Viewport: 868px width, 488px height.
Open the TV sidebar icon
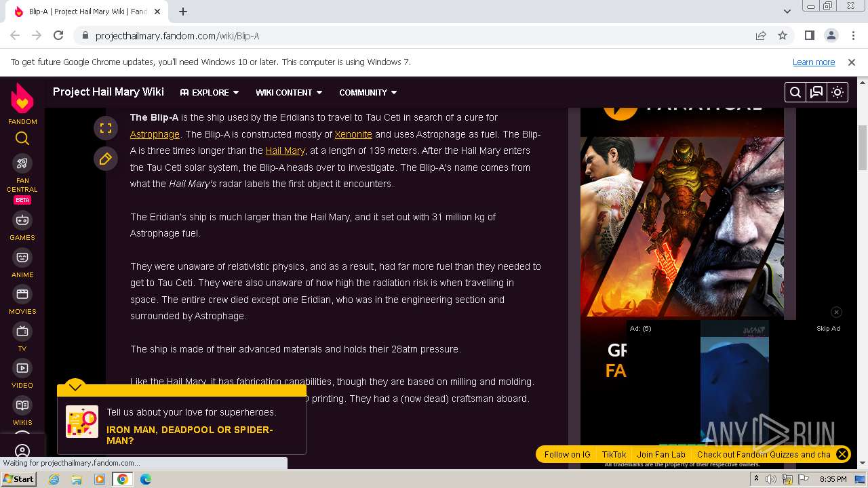click(22, 331)
